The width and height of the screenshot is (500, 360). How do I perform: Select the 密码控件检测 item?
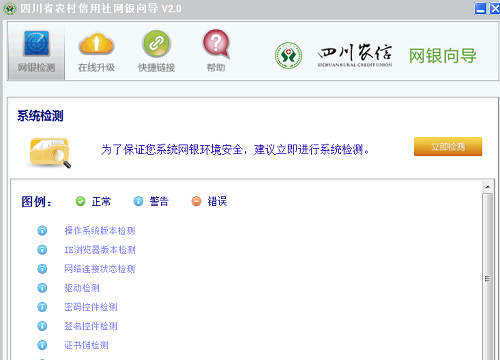(91, 307)
